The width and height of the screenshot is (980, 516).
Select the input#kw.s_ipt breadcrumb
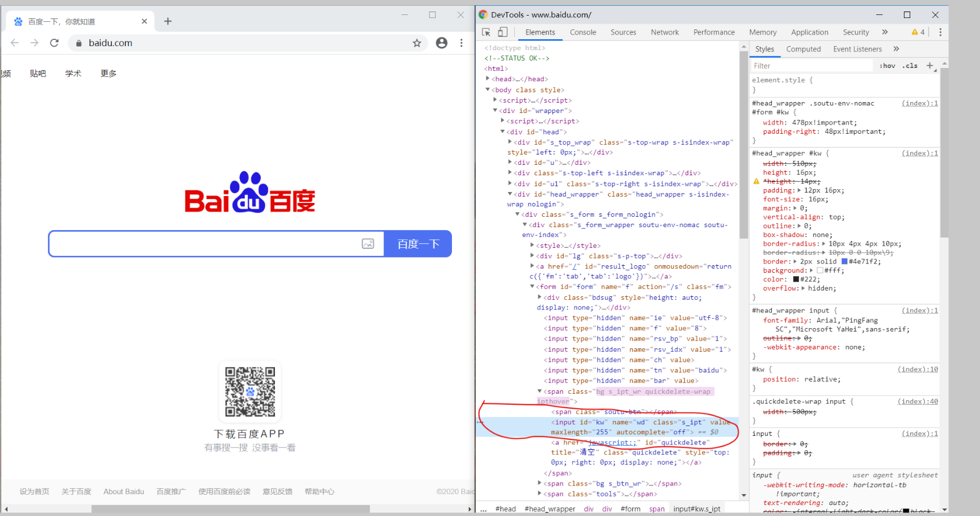tap(697, 509)
